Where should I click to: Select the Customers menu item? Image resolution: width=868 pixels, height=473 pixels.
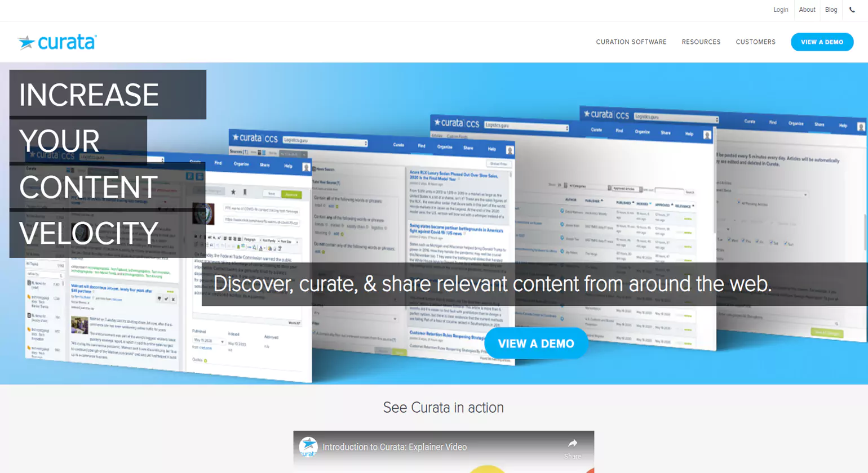click(x=755, y=42)
